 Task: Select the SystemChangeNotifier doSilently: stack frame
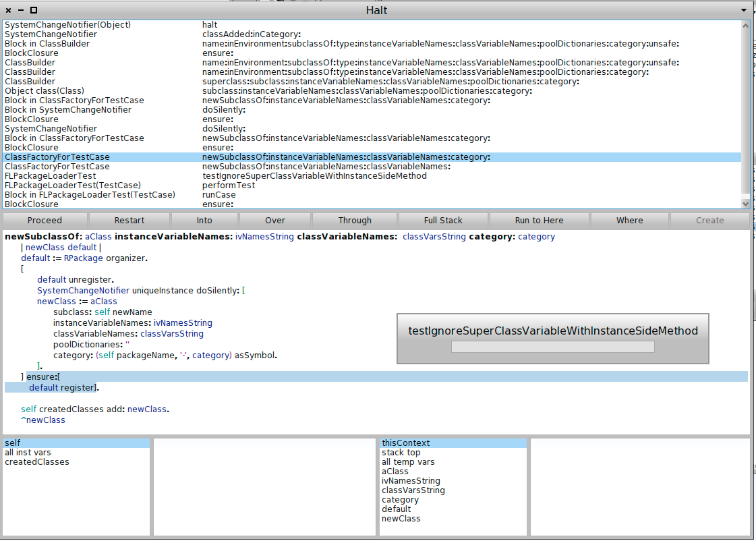pyautogui.click(x=372, y=129)
